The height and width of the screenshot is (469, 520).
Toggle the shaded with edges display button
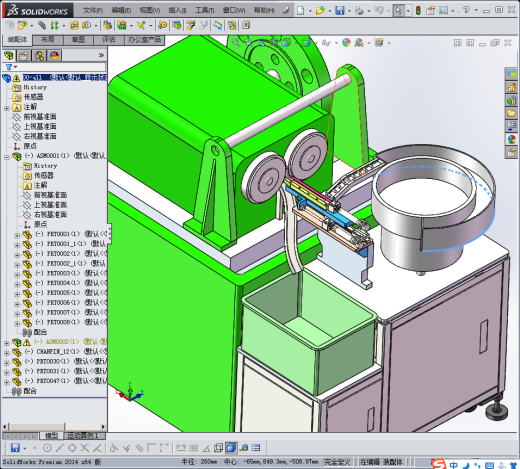coord(231,448)
